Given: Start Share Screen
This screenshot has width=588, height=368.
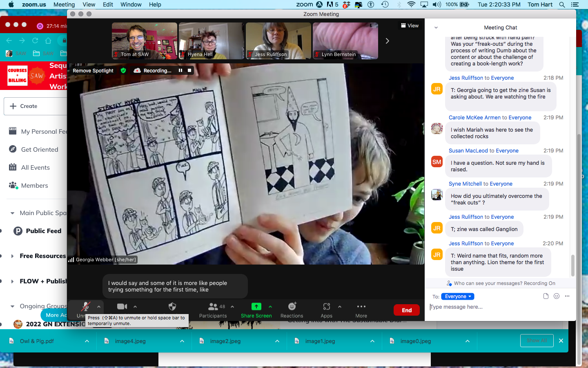Looking at the screenshot, I should pyautogui.click(x=256, y=310).
